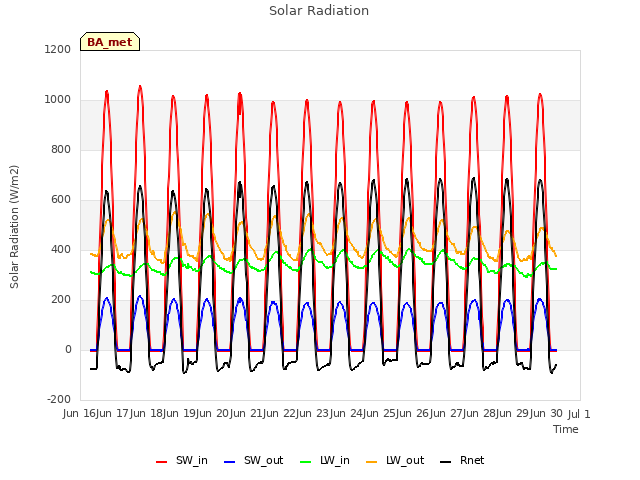Image resolution: width=640 pixels, height=480 pixels.
Task: Click the 600 y-axis tick label
Action: [61, 200]
